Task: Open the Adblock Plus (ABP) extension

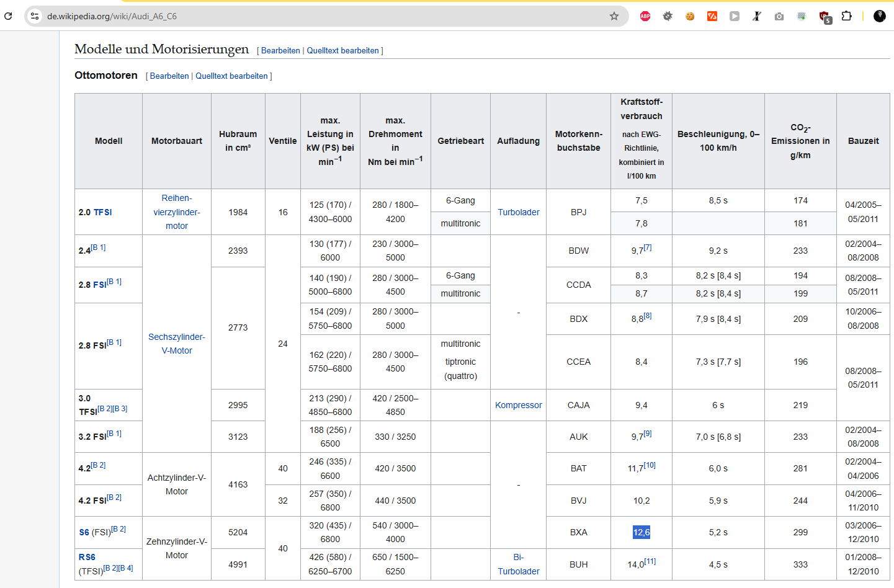Action: tap(645, 16)
